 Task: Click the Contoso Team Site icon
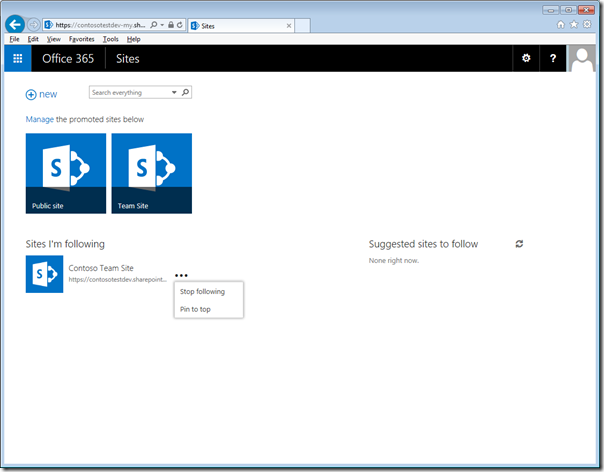[x=44, y=274]
